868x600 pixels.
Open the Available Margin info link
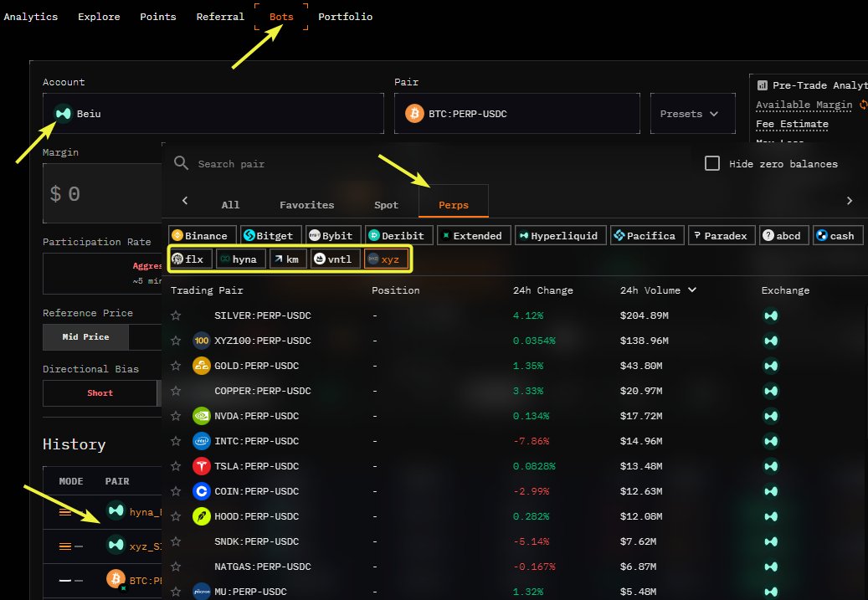click(x=804, y=105)
